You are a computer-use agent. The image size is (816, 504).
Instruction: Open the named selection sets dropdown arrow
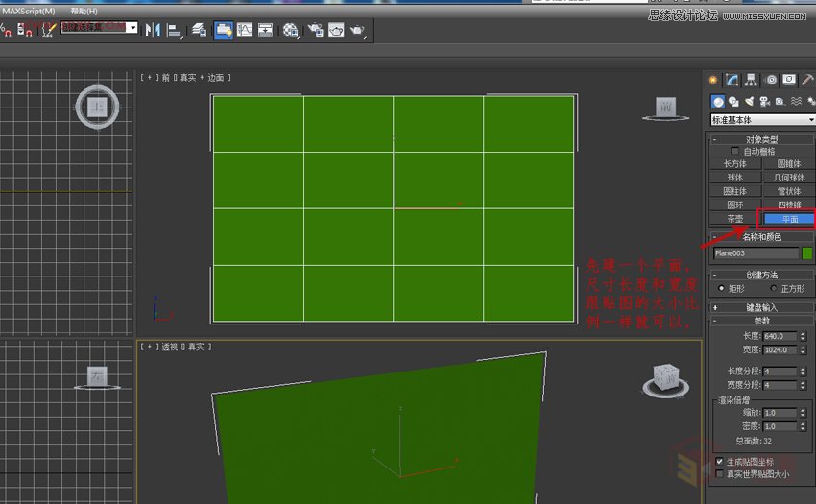(133, 27)
